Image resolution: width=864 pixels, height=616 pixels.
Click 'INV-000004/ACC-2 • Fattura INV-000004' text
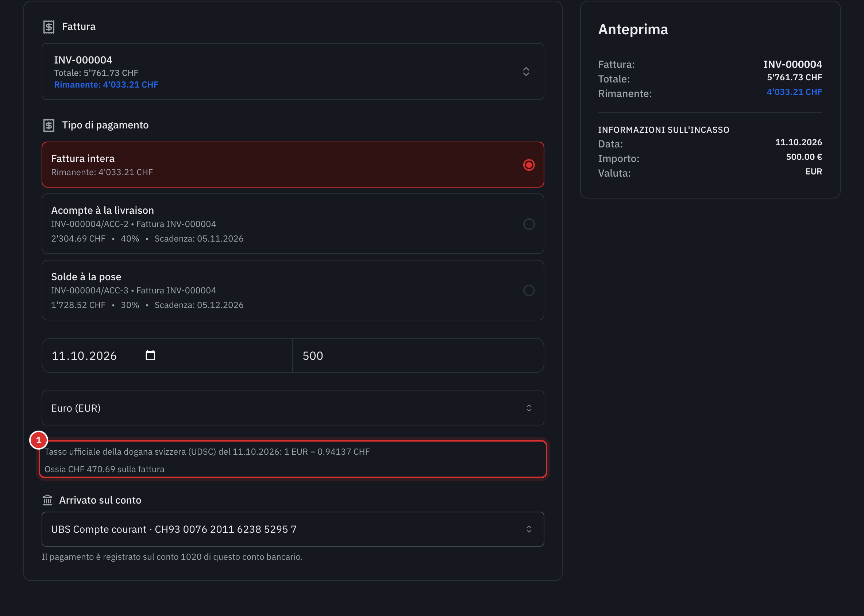tap(134, 224)
